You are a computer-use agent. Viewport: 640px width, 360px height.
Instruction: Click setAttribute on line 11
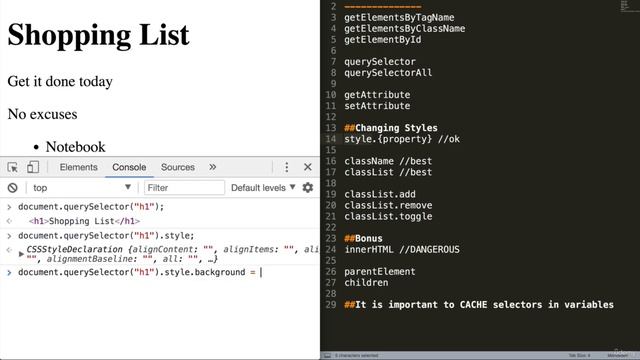377,106
